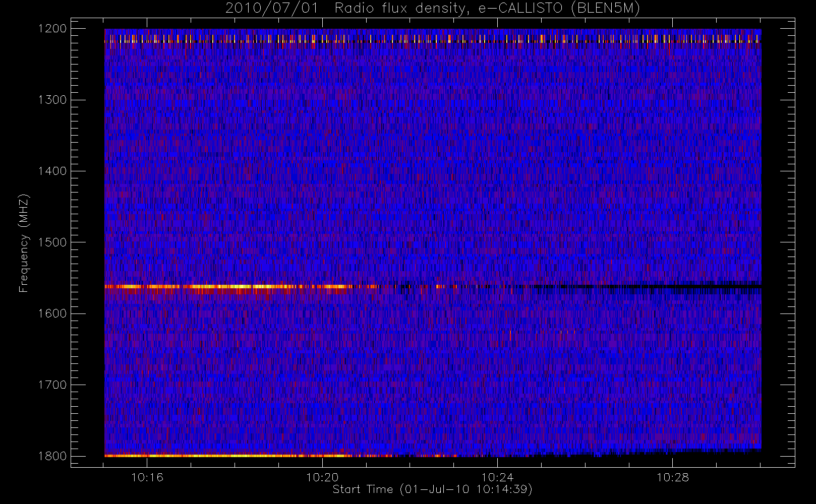Click the 1600 frequency tick label

53,313
